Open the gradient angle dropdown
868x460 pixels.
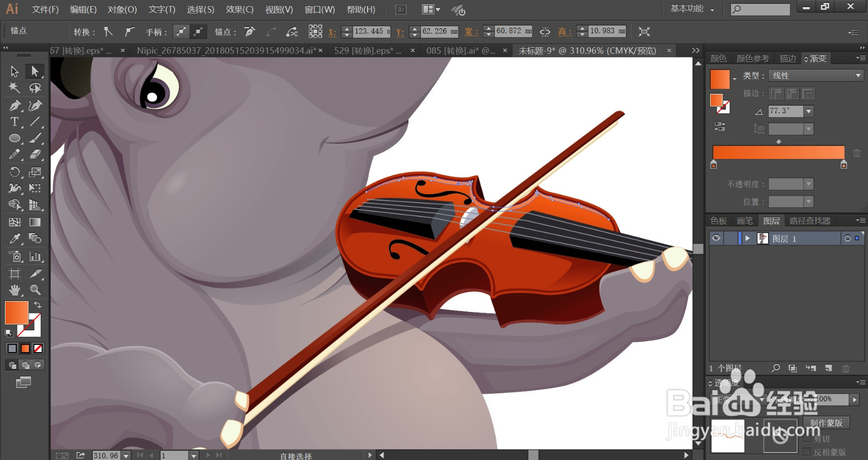pyautogui.click(x=809, y=111)
